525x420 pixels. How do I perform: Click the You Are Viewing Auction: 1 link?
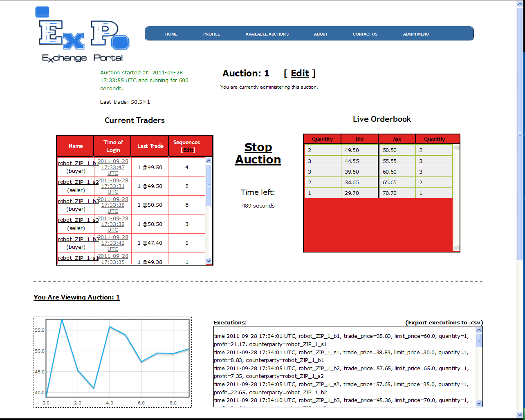pos(76,297)
